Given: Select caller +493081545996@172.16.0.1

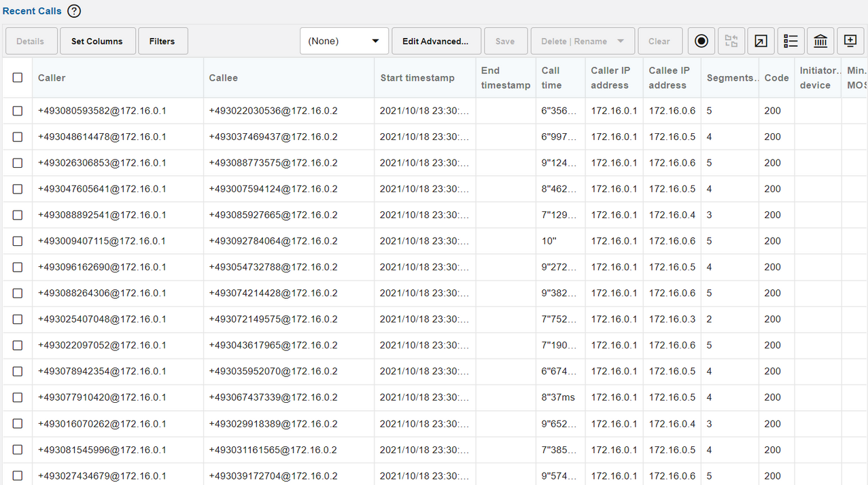Looking at the screenshot, I should 102,450.
